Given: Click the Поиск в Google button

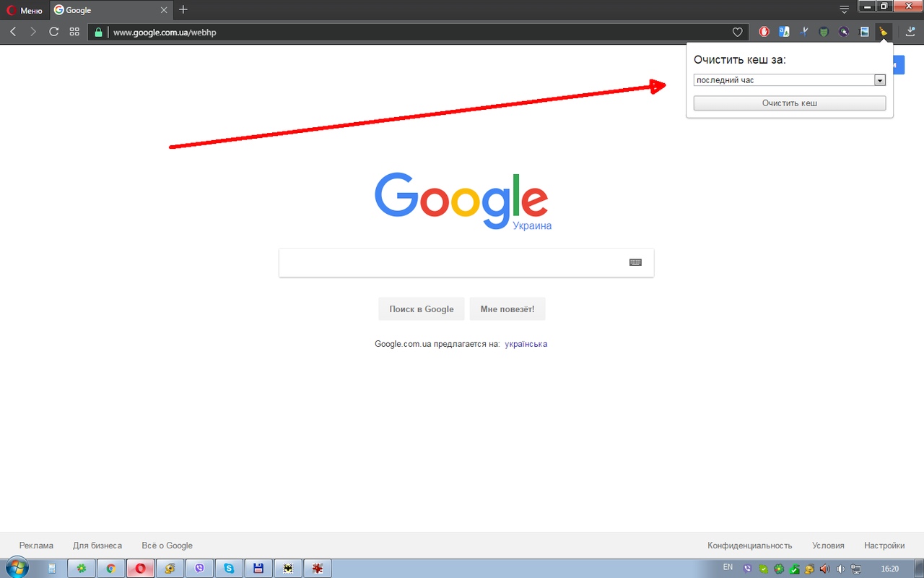Looking at the screenshot, I should pos(422,309).
